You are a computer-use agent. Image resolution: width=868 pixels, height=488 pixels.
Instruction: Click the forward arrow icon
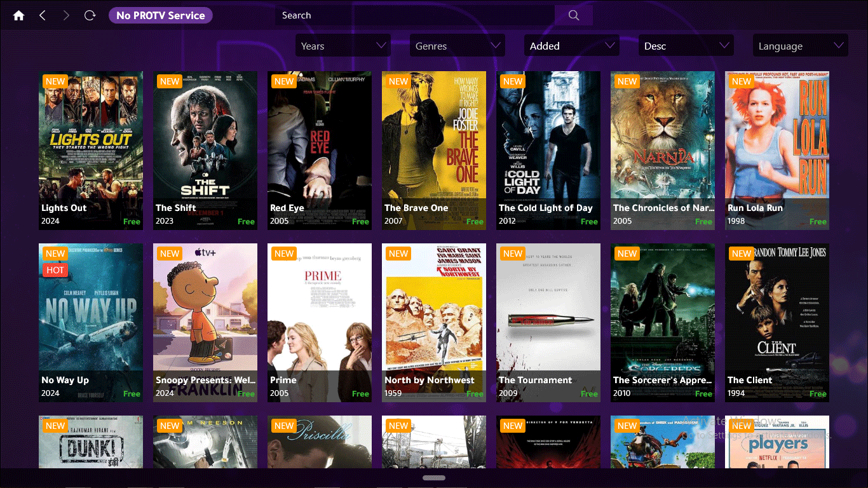coord(66,15)
